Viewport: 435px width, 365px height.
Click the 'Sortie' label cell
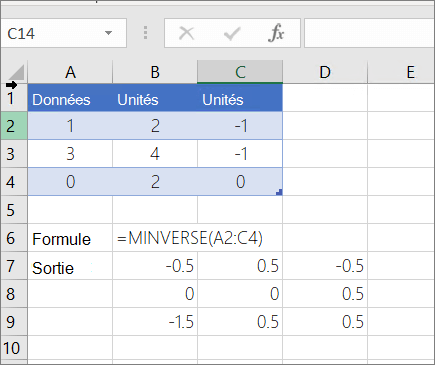coord(70,266)
